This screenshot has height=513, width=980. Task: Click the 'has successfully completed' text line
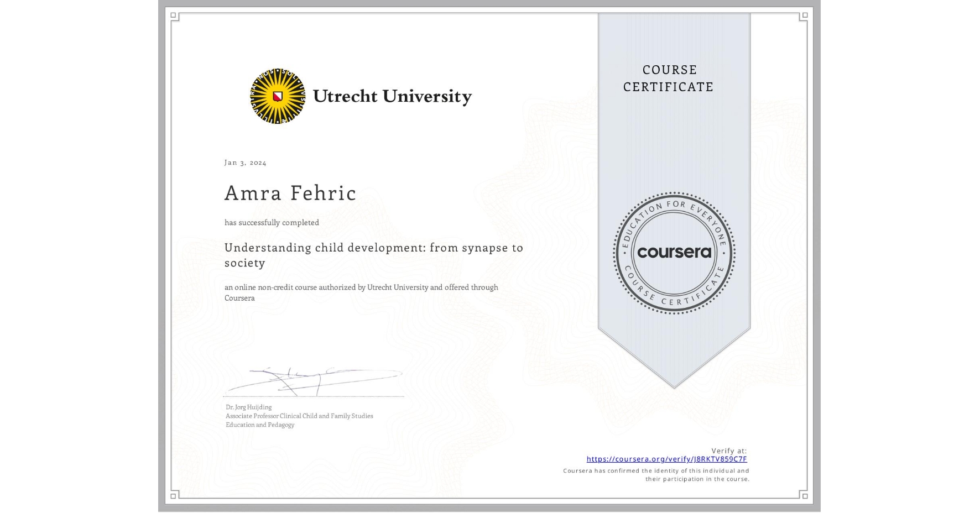[272, 222]
